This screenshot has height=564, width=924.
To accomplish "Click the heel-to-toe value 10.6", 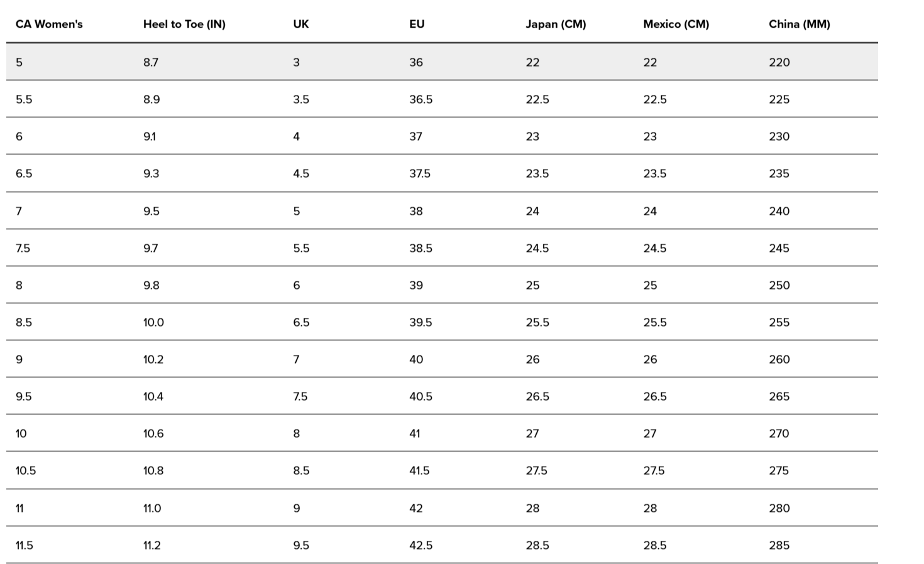I will click(x=153, y=433).
